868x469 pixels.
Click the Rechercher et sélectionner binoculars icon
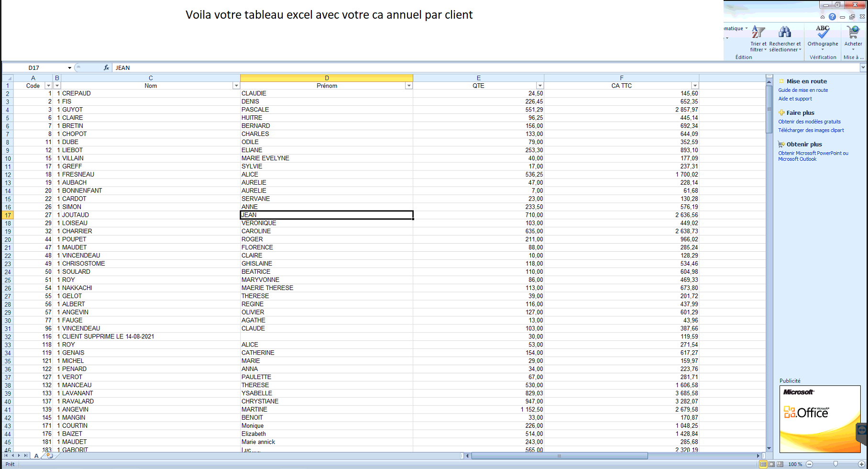[x=785, y=33]
